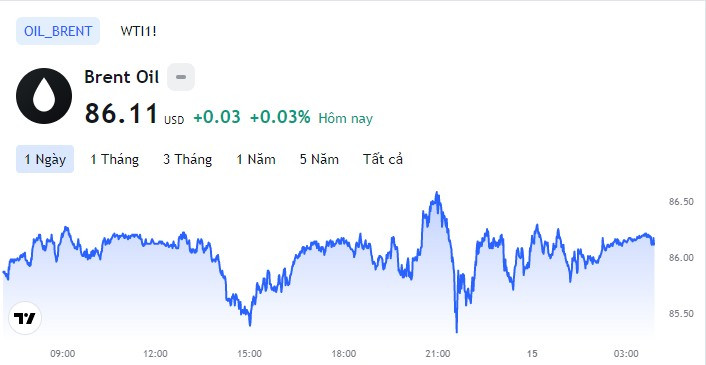
Task: Click the 86.11 price value
Action: coord(121,113)
